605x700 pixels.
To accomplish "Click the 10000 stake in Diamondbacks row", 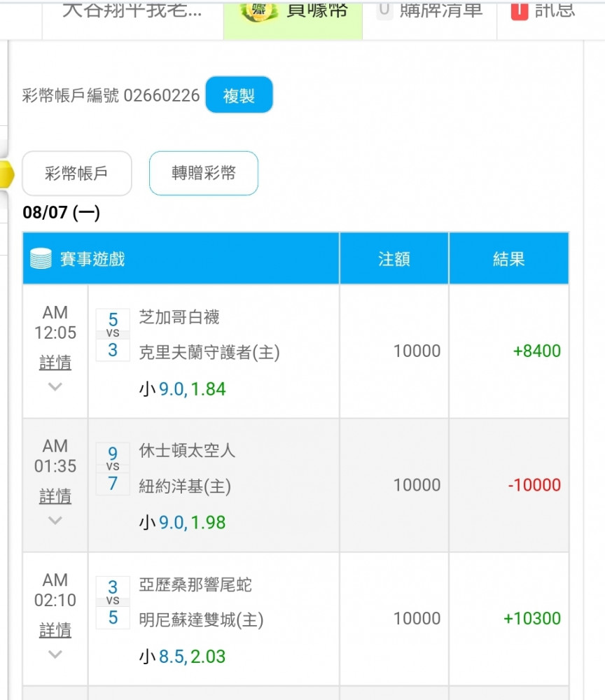I will [417, 618].
